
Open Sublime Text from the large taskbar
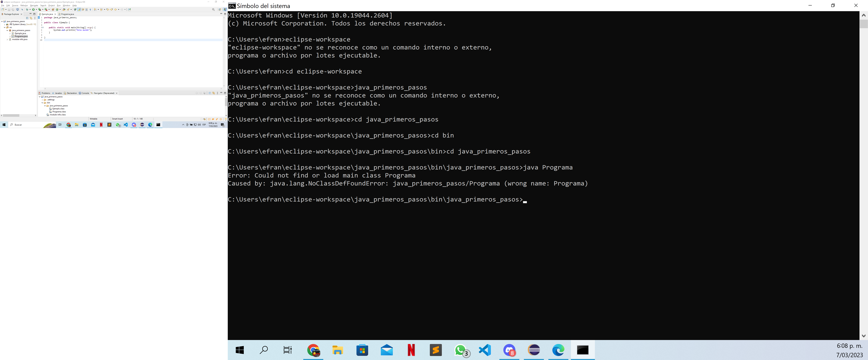tap(436, 350)
